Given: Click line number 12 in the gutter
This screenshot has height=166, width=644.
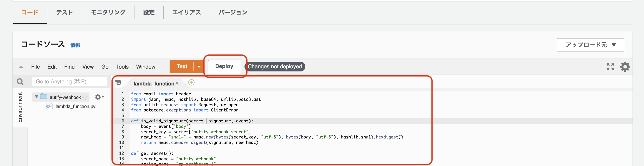Looking at the screenshot, I should (121, 153).
